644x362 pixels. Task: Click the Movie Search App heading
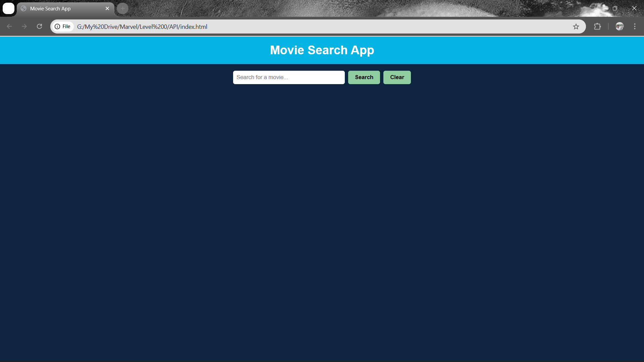(x=322, y=50)
